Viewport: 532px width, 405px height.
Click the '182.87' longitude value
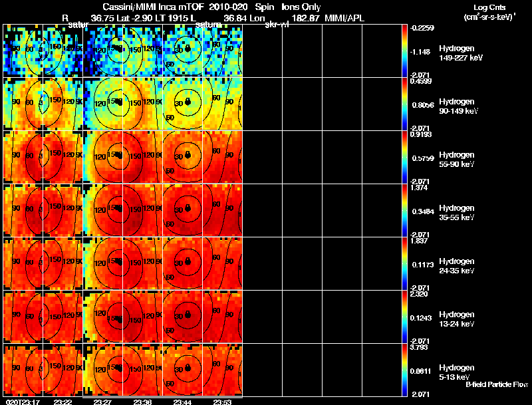(x=305, y=19)
